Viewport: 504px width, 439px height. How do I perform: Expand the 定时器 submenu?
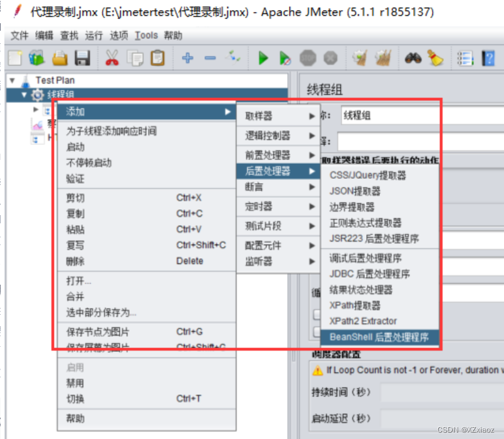[x=278, y=206]
